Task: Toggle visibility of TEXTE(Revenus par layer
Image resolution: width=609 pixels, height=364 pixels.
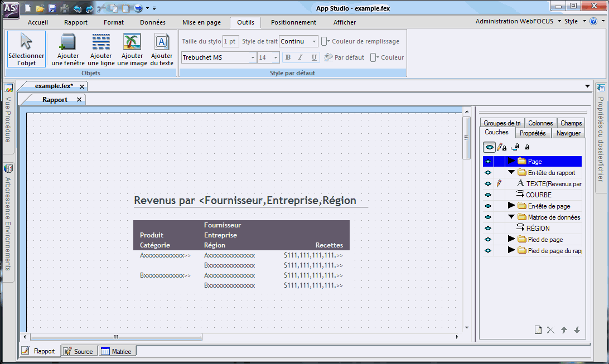Action: [x=488, y=184]
